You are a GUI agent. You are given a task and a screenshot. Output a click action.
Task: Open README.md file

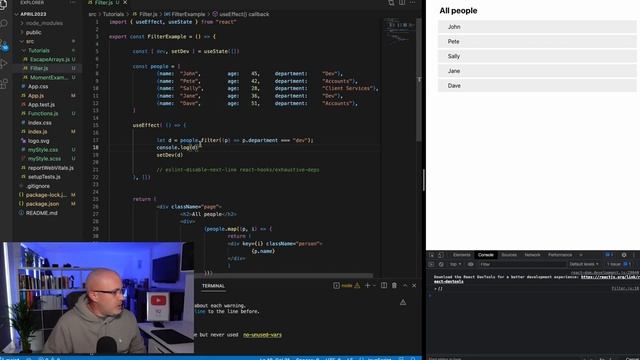coord(41,213)
